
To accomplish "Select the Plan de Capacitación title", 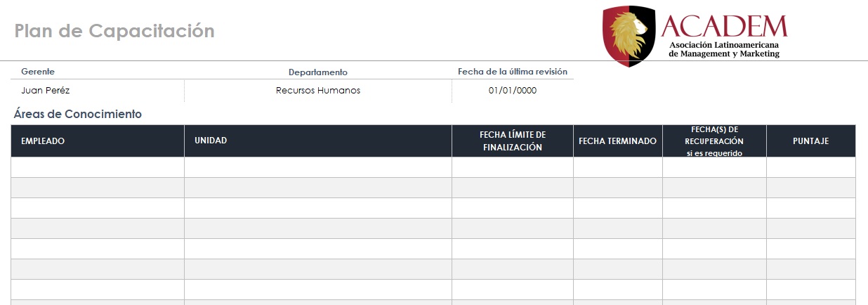I will (114, 31).
